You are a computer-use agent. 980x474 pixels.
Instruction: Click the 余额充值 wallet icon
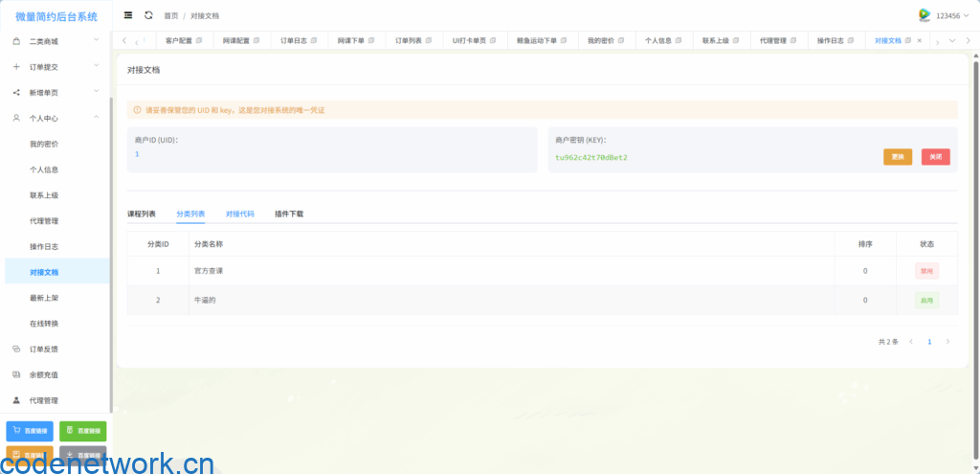click(16, 374)
